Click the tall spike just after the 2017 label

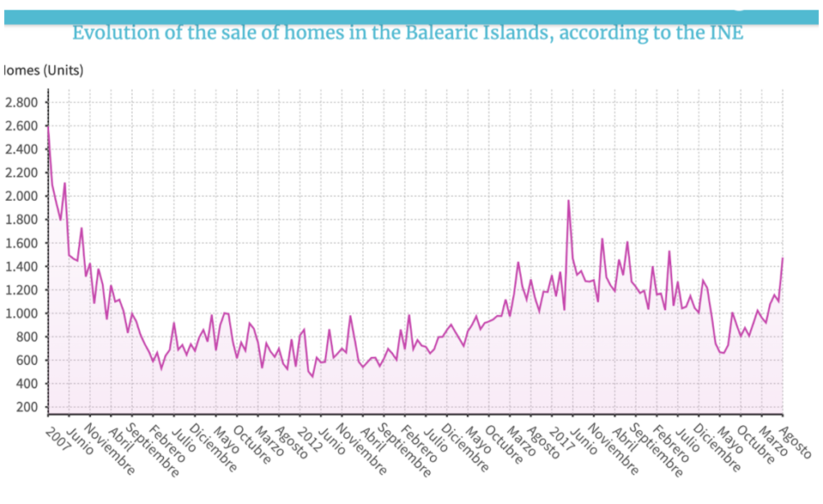[568, 201]
